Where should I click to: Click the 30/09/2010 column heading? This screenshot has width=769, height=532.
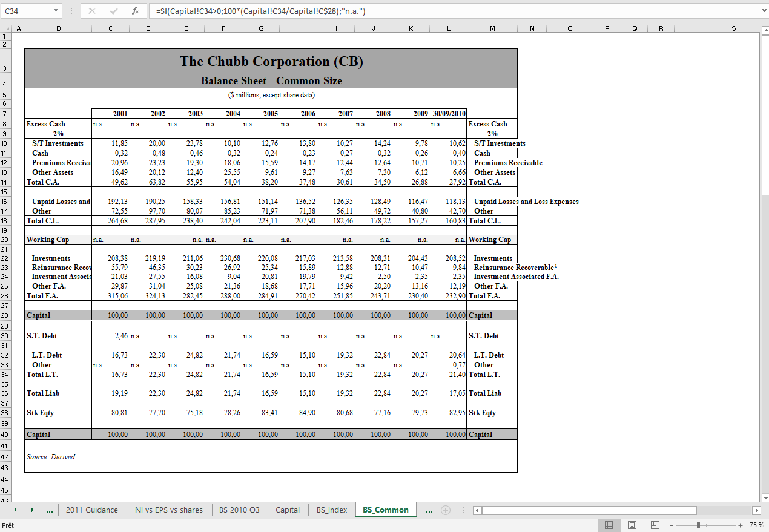[x=449, y=114]
